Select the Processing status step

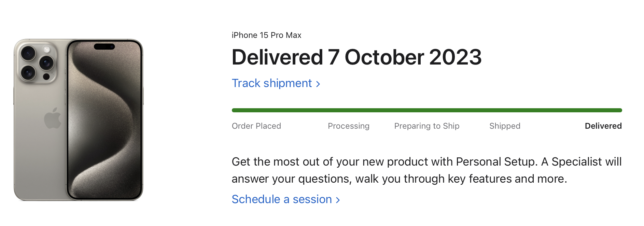click(x=348, y=126)
